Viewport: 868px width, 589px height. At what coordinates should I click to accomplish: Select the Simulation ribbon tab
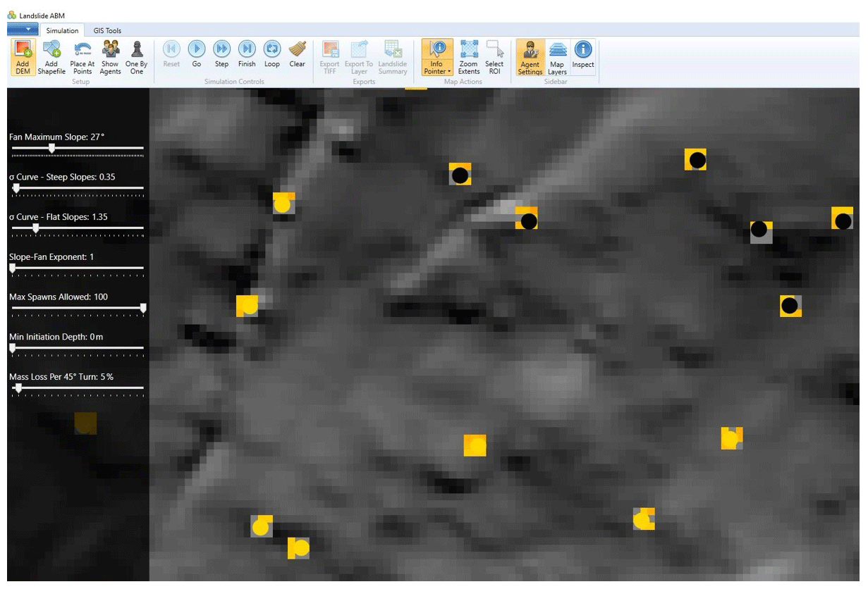coord(62,31)
